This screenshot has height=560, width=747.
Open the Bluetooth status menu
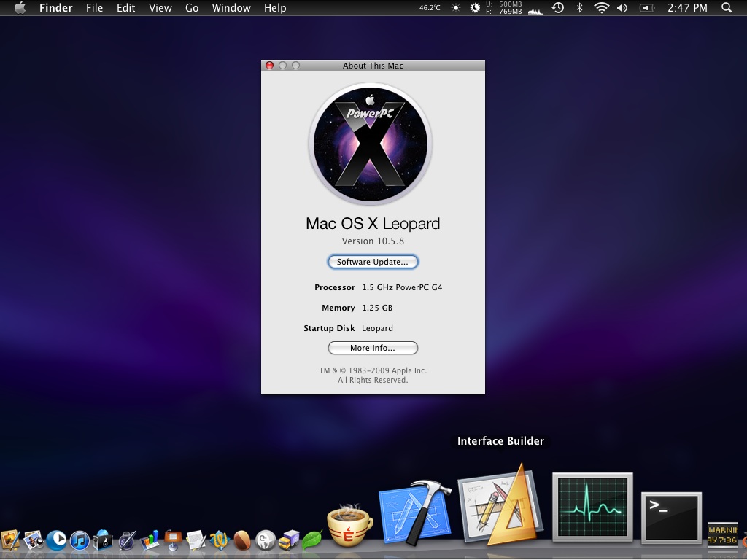[x=580, y=7]
